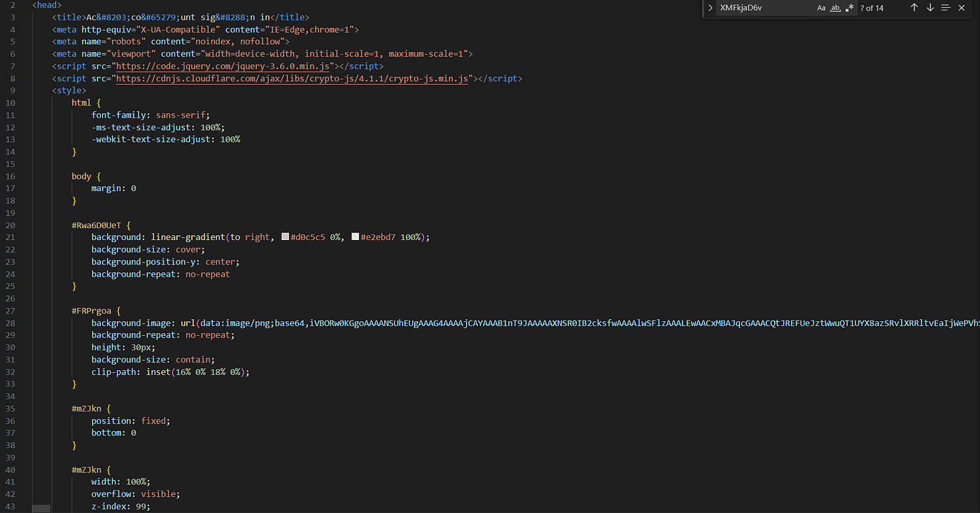Go to next match arrow

pos(930,8)
